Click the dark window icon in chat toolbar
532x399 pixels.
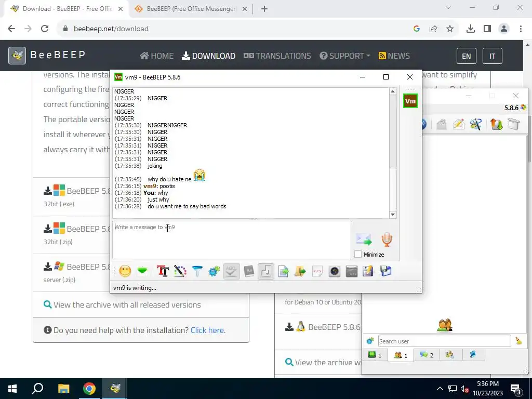tap(352, 271)
